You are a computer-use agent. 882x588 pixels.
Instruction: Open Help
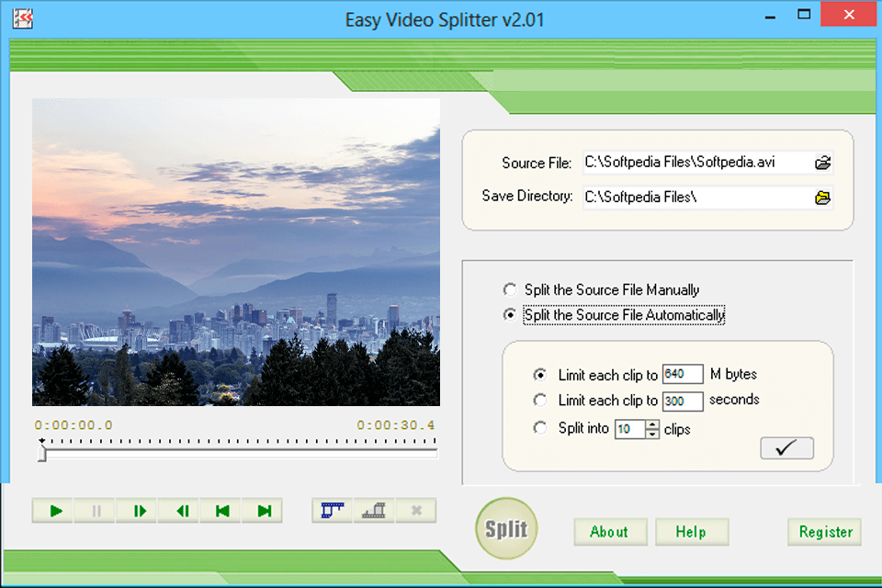691,532
